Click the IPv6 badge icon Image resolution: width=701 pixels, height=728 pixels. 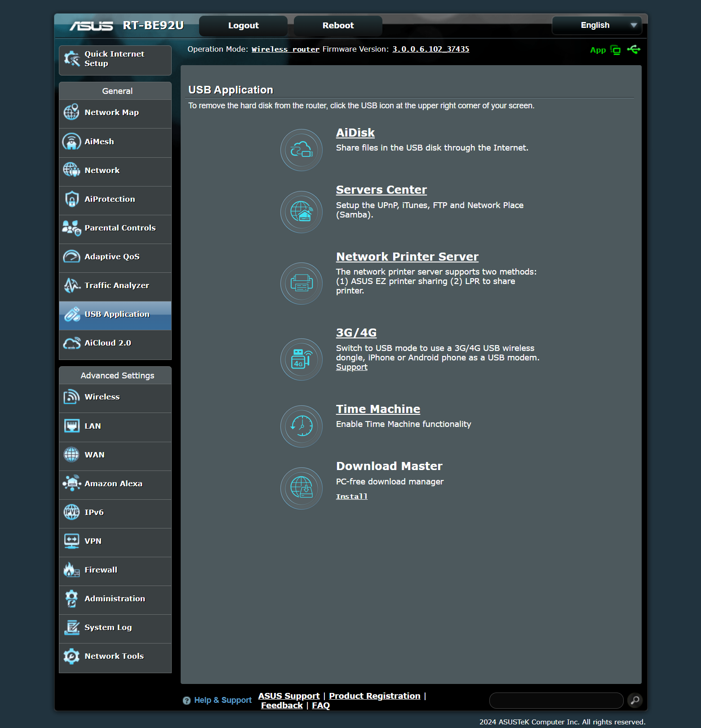click(x=71, y=512)
